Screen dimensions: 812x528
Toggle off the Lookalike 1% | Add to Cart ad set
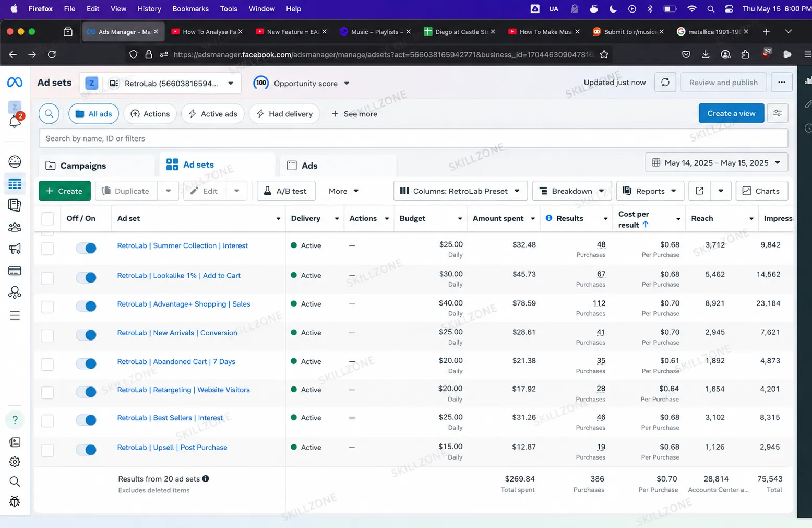tap(86, 277)
